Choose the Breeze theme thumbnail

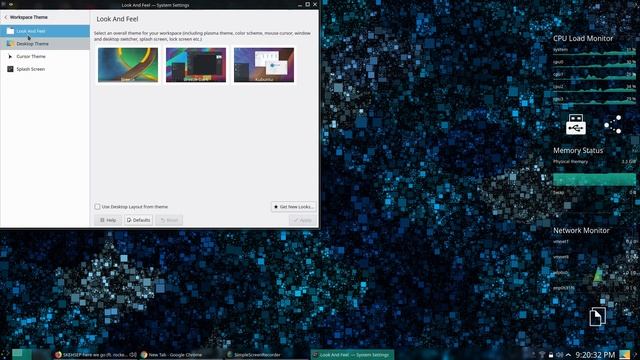128,65
